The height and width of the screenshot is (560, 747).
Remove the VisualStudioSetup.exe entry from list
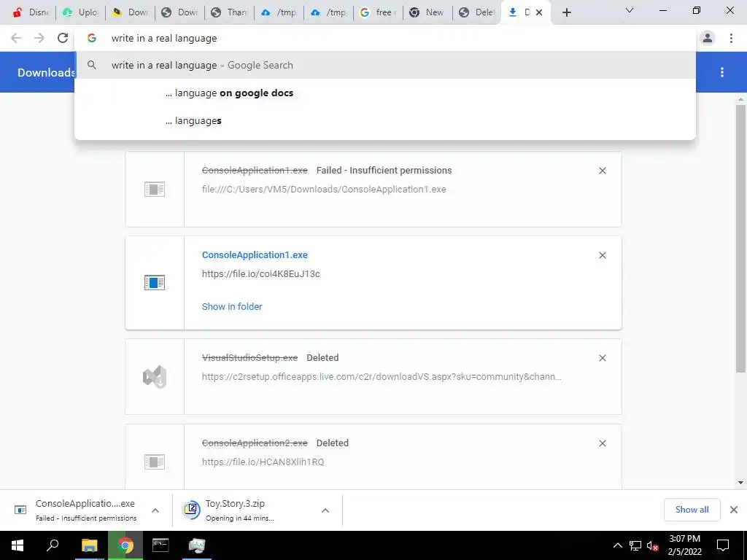(x=602, y=358)
